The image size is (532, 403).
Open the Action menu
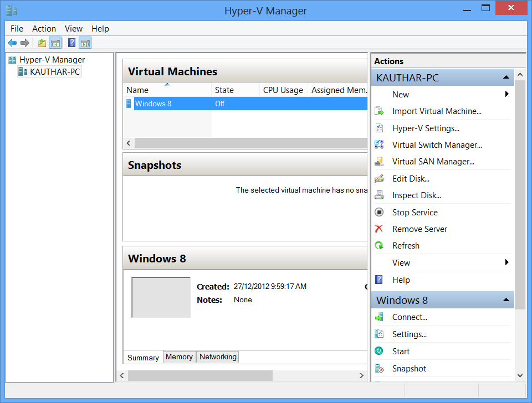click(44, 29)
